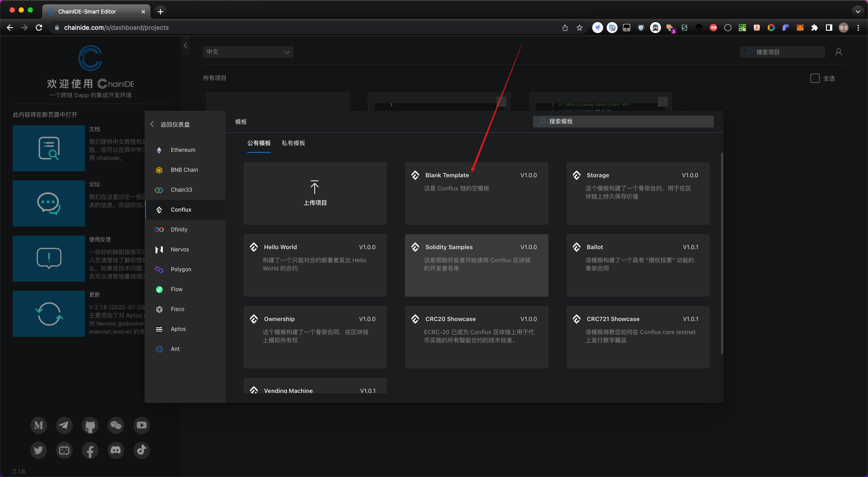The image size is (868, 477).
Task: Select Polygon in the sidebar
Action: click(185, 269)
